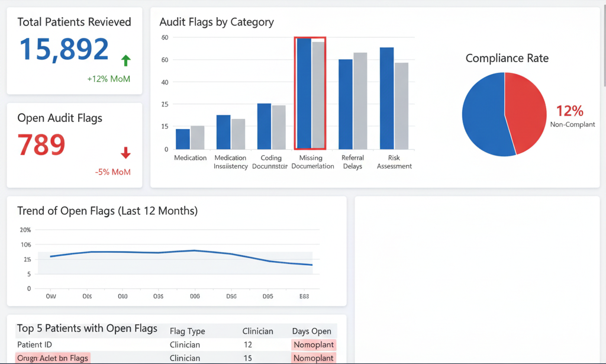Click the 12% Non-Compliant percentage label
The width and height of the screenshot is (606, 364).
(x=569, y=111)
